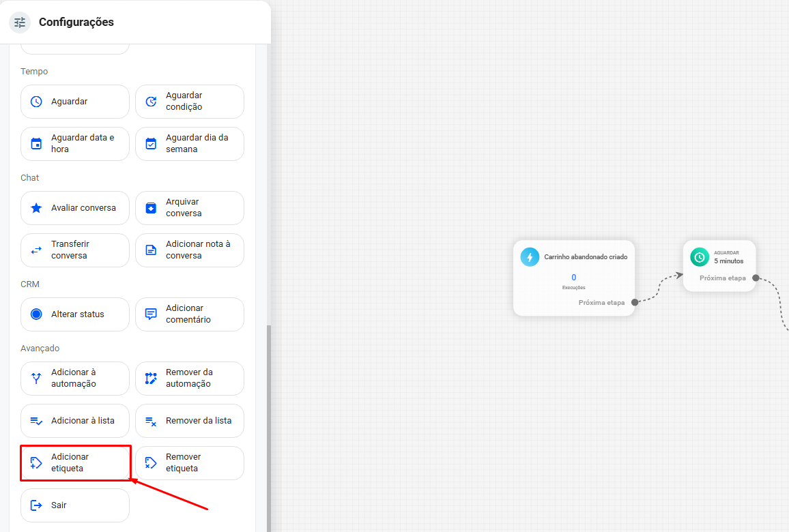Viewport: 789px width, 532px height.
Task: Click the Avaliar conversa star icon
Action: coord(36,207)
